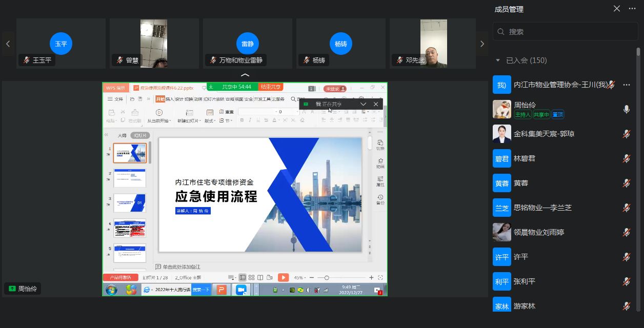Click the muted mic icon beside 许平

coord(626,257)
